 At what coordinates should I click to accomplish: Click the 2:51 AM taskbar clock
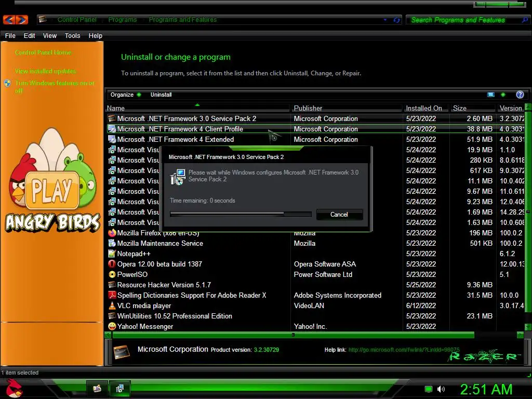pos(486,389)
